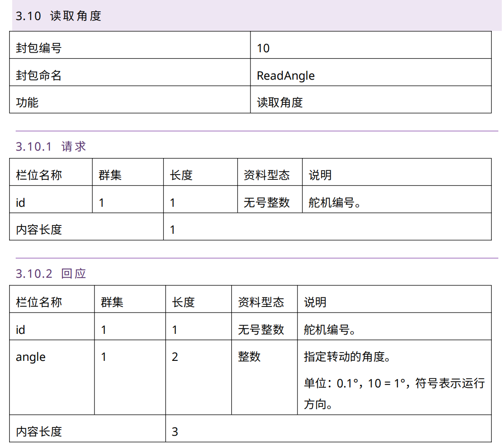Select packet number value "10"
Image resolution: width=504 pixels, height=444 pixels.
click(263, 48)
